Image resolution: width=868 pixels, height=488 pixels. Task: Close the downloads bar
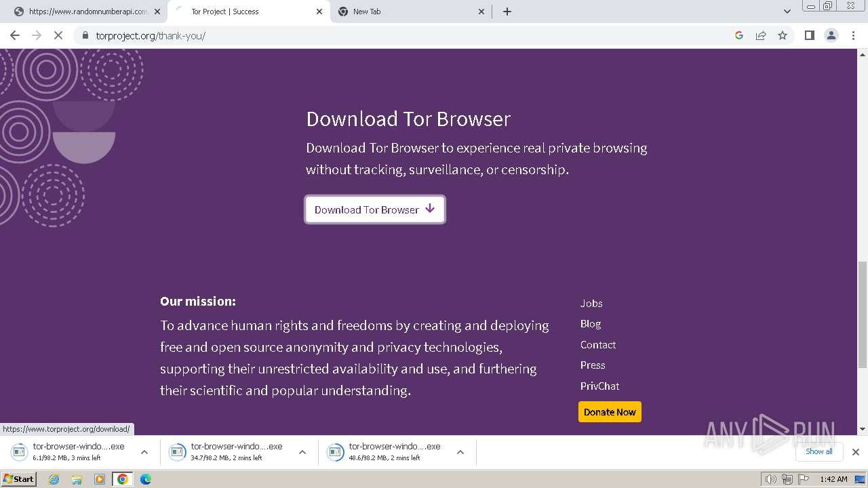856,452
